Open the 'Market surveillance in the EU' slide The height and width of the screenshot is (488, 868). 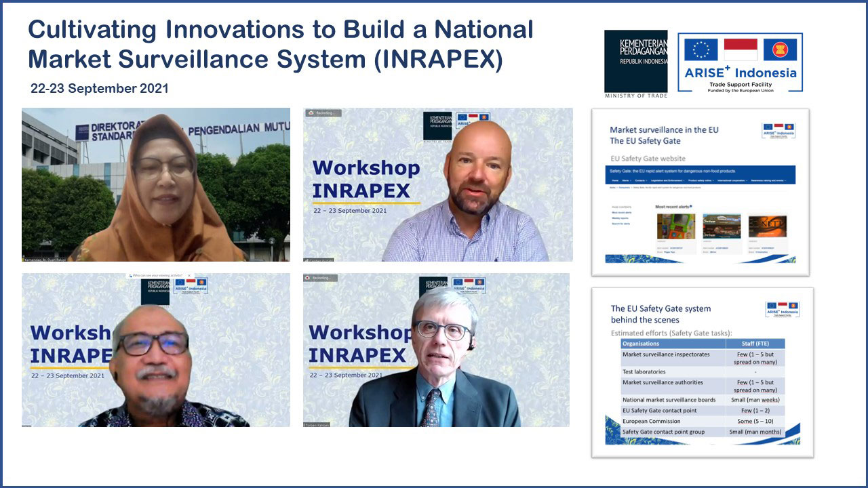[700, 192]
